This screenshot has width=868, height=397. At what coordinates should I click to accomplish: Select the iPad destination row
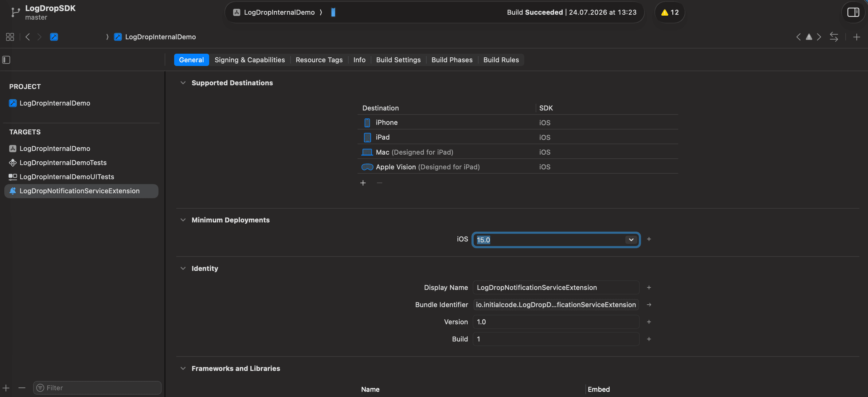(518, 137)
